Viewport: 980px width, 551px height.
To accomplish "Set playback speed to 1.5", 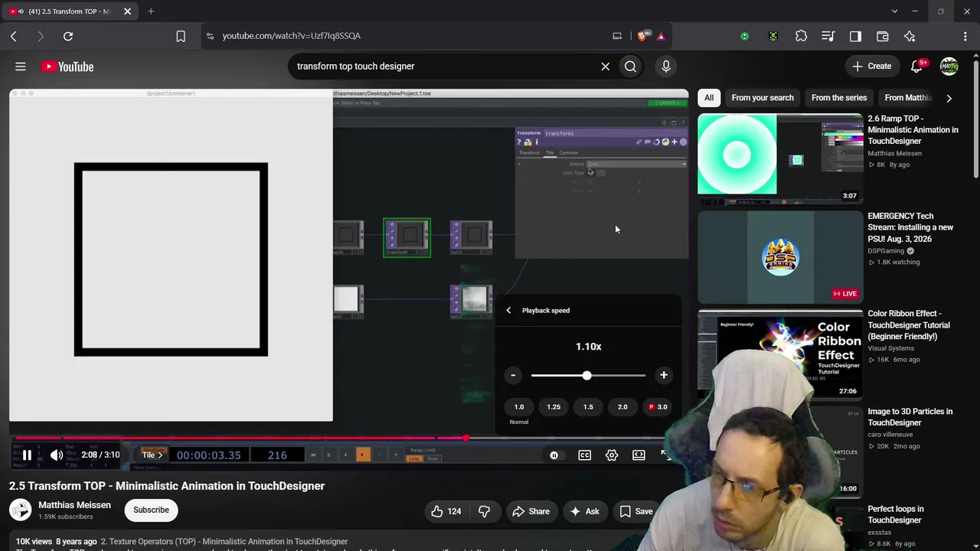I will click(588, 407).
